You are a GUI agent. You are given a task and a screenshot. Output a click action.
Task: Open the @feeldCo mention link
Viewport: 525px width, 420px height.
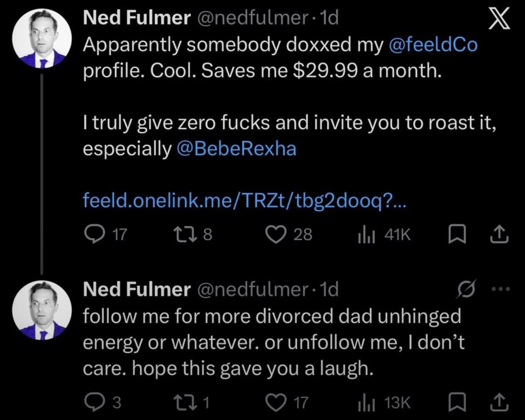pyautogui.click(x=432, y=46)
